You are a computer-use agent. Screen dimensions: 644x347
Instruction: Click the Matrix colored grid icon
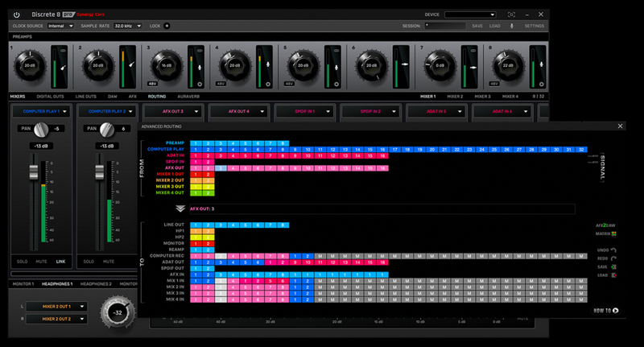click(614, 233)
